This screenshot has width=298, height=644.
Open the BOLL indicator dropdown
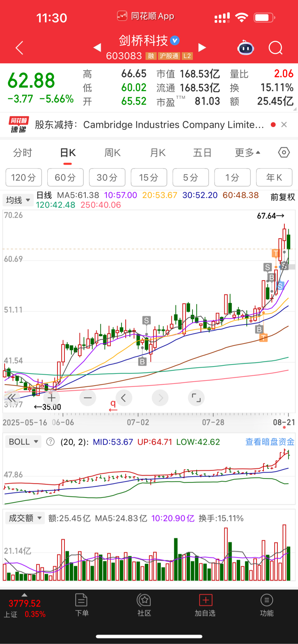pos(23,442)
